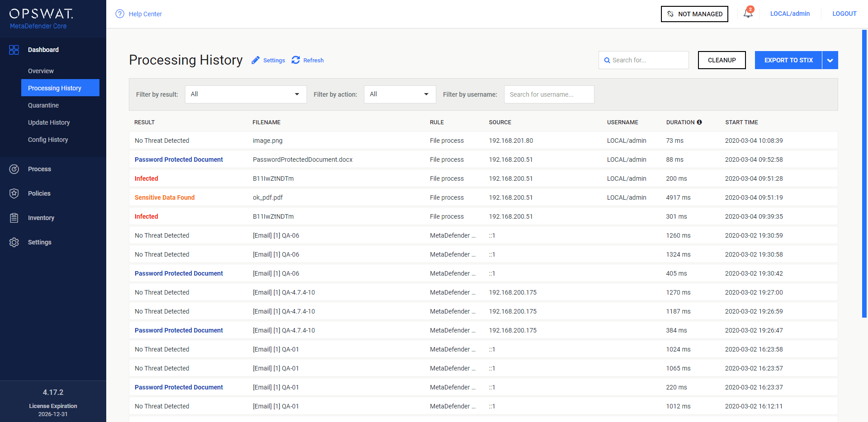Click the Refresh arrows icon
Screen dimensions: 868x422
point(296,60)
